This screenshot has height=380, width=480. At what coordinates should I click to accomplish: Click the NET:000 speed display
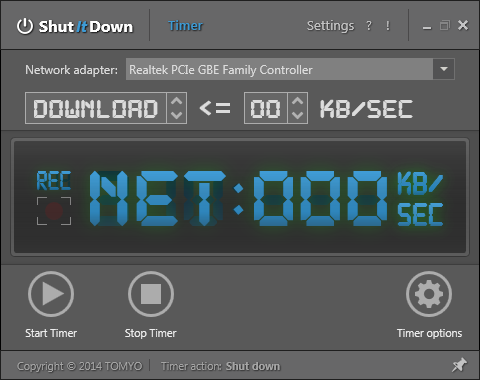(238, 199)
